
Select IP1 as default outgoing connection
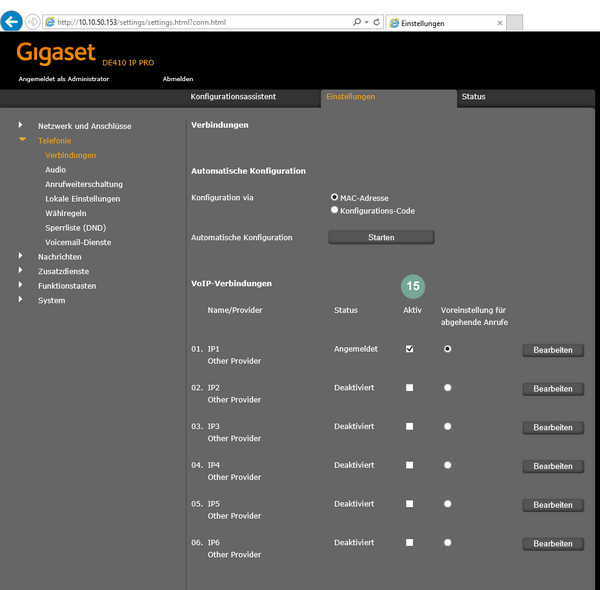(447, 349)
